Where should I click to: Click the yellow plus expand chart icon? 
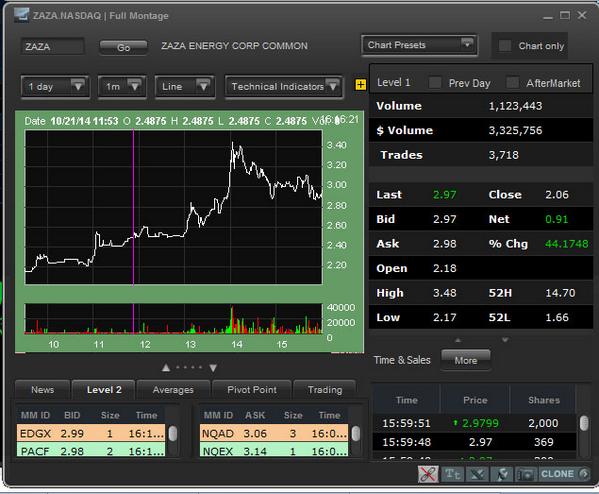click(360, 84)
